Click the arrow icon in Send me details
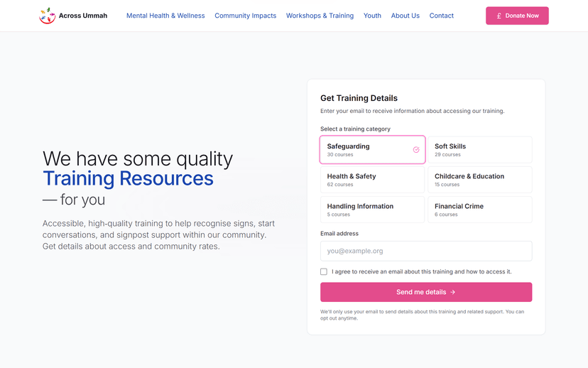This screenshot has height=368, width=588. pos(452,292)
